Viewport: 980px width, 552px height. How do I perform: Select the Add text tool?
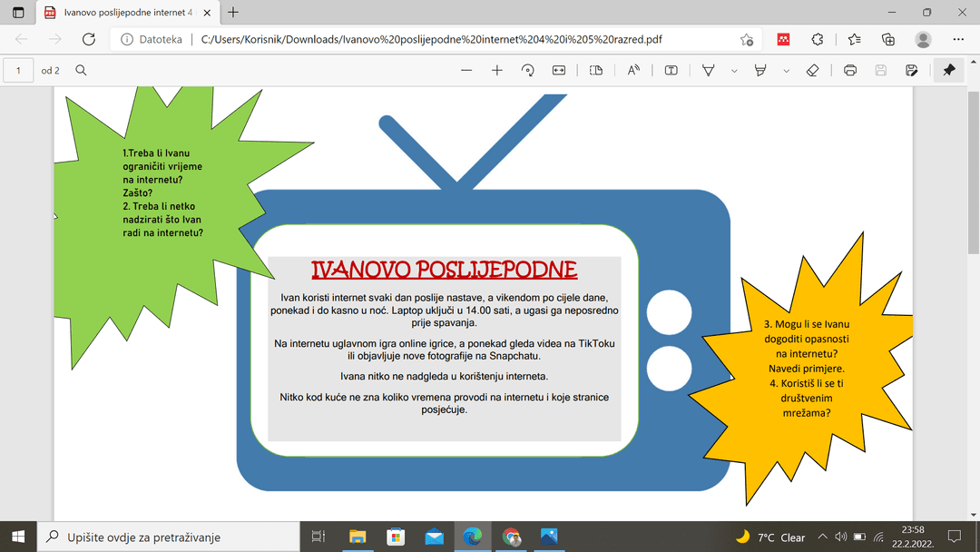(x=671, y=71)
